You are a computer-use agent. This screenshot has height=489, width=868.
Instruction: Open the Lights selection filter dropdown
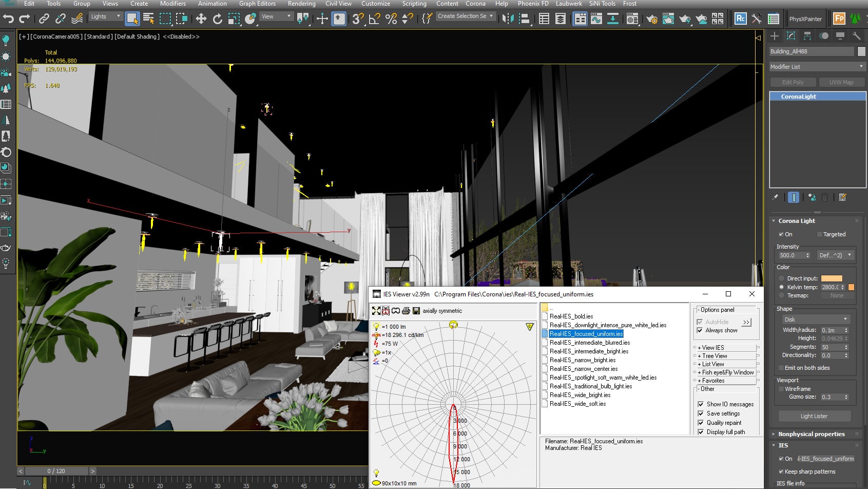[x=106, y=16]
